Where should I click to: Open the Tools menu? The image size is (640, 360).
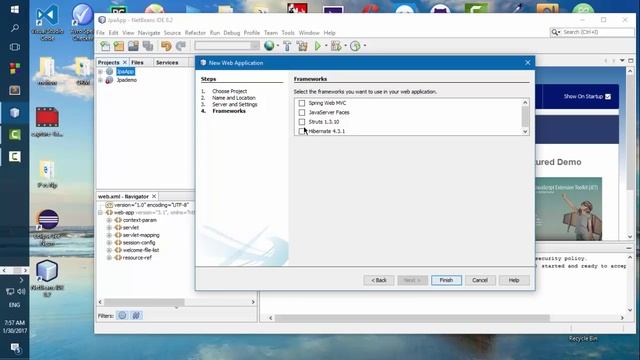point(288,33)
